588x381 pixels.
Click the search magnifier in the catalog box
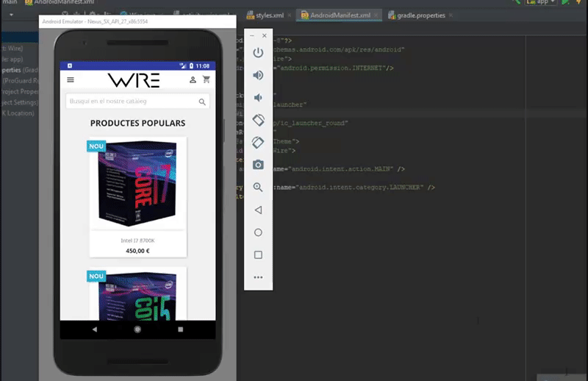[202, 102]
